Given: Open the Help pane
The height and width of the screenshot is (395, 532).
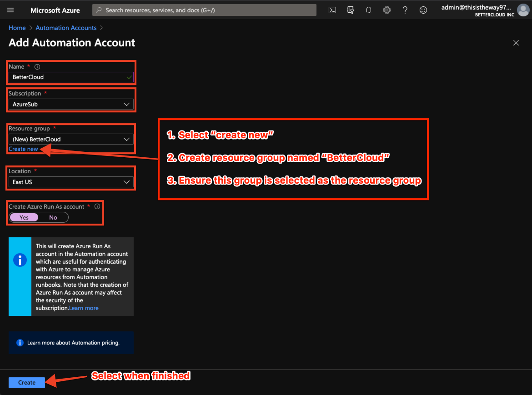Looking at the screenshot, I should coord(405,10).
